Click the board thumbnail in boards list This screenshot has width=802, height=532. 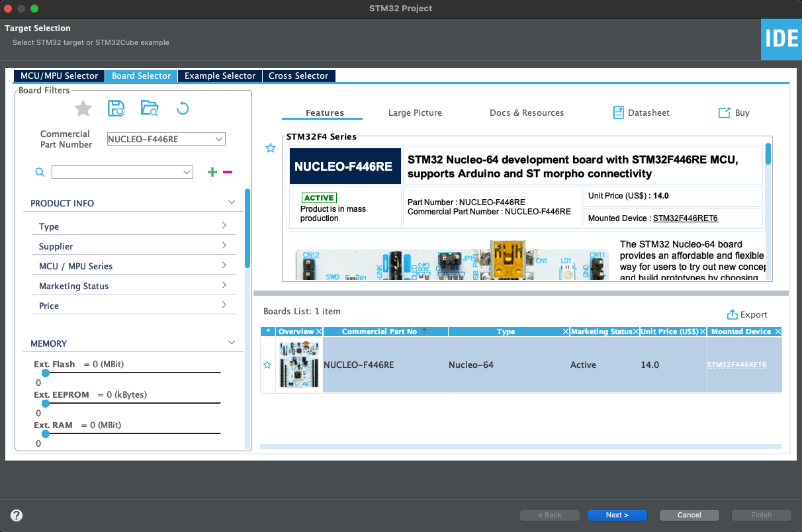click(299, 365)
